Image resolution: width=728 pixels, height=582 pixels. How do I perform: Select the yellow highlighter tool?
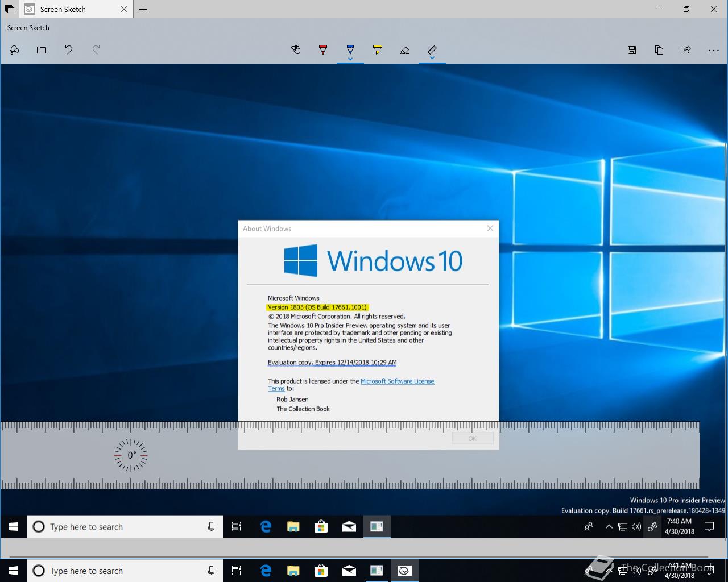coord(378,50)
